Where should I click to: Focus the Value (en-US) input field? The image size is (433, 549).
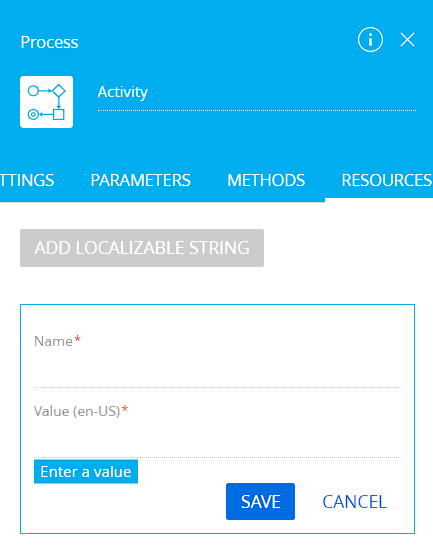click(x=217, y=440)
